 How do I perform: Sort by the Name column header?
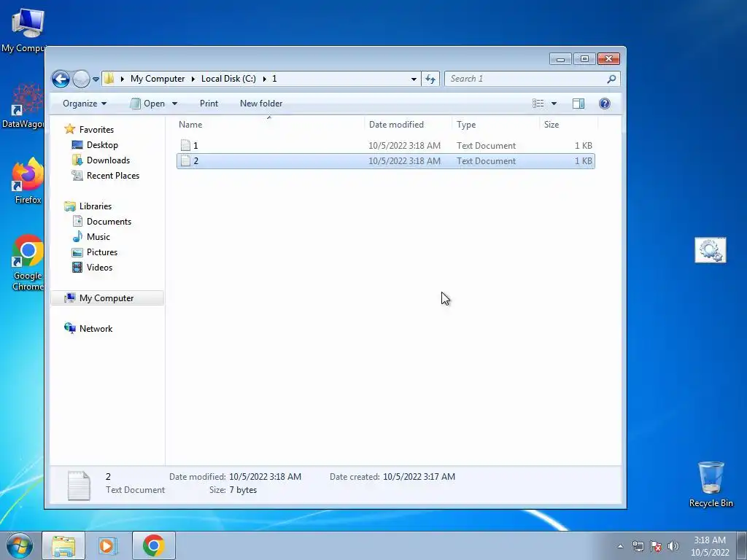(269, 124)
